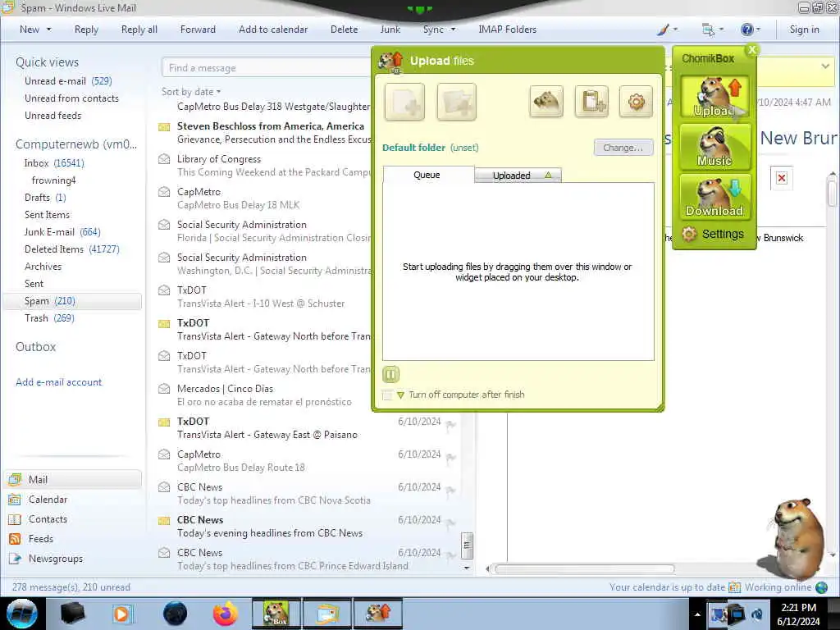840x630 pixels.
Task: Click the pause queue button
Action: pyautogui.click(x=391, y=374)
